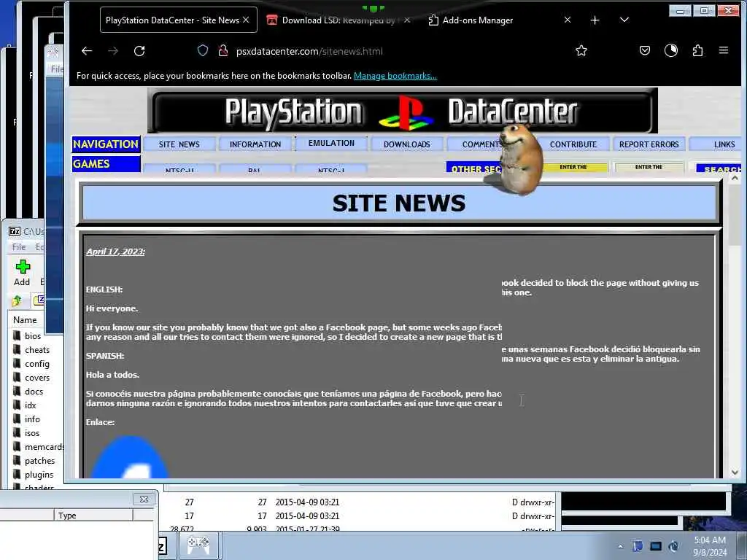The height and width of the screenshot is (560, 747).
Task: Open the game controller taskbar icon
Action: pyautogui.click(x=198, y=545)
